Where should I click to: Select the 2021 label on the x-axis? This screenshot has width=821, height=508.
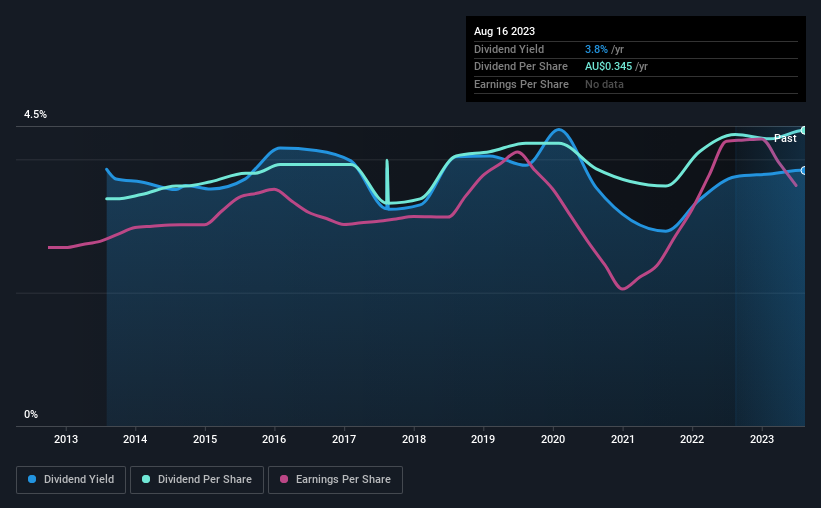pyautogui.click(x=623, y=439)
